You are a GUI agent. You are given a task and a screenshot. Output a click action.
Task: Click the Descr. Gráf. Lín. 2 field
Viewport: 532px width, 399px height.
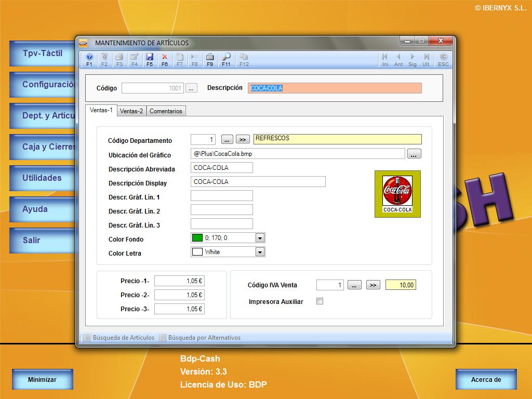pos(221,210)
